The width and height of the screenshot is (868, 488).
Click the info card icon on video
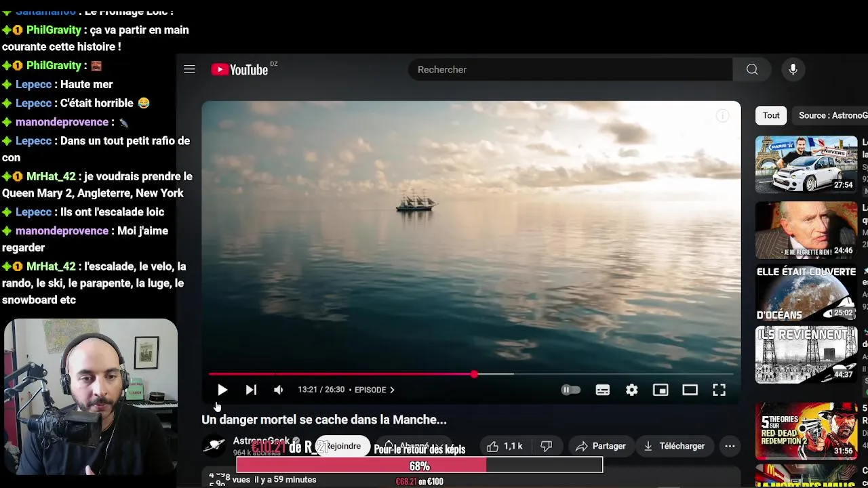723,116
